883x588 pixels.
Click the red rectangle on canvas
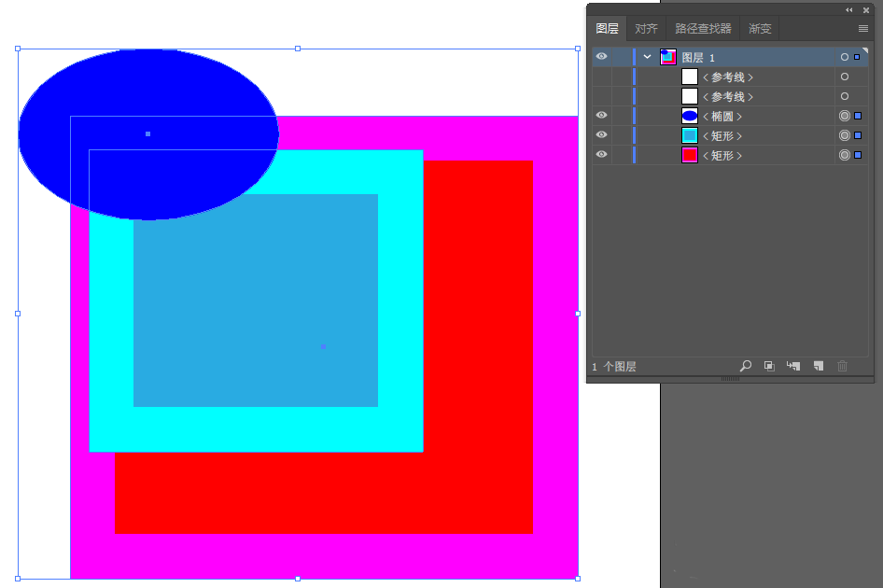click(479, 349)
